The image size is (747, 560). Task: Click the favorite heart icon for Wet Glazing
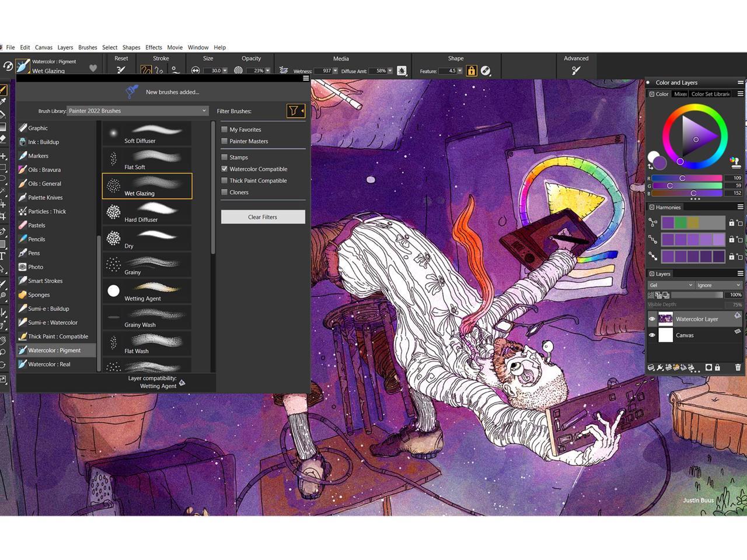pos(93,68)
